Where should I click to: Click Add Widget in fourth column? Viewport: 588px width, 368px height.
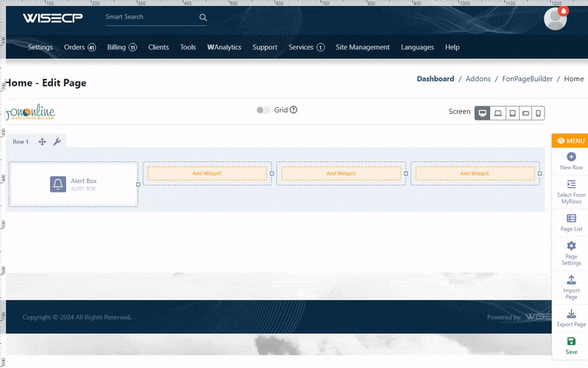[475, 173]
